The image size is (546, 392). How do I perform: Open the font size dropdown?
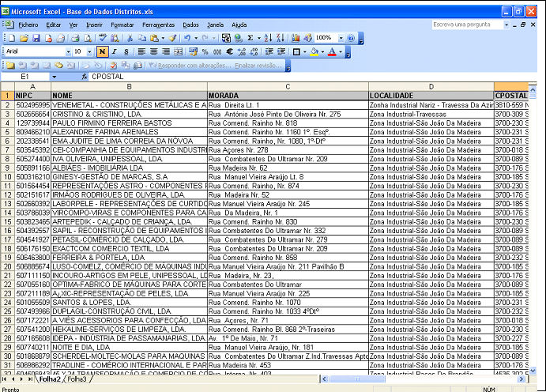tap(89, 51)
